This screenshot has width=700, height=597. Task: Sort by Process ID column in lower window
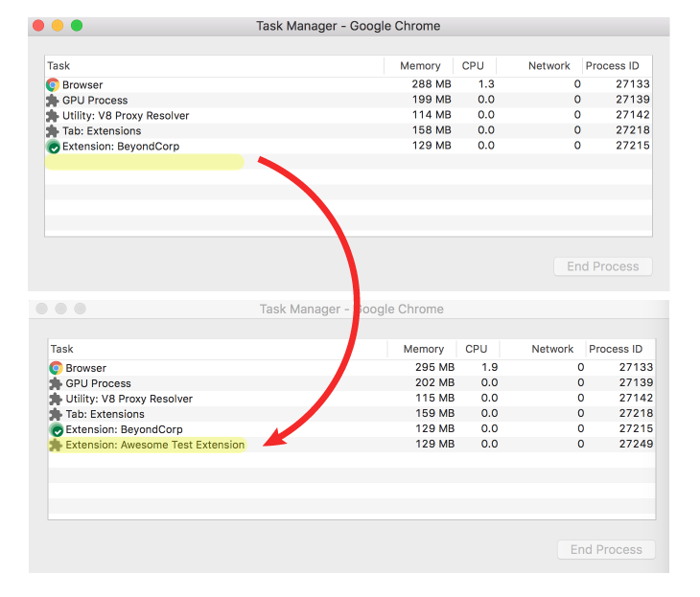pyautogui.click(x=620, y=349)
